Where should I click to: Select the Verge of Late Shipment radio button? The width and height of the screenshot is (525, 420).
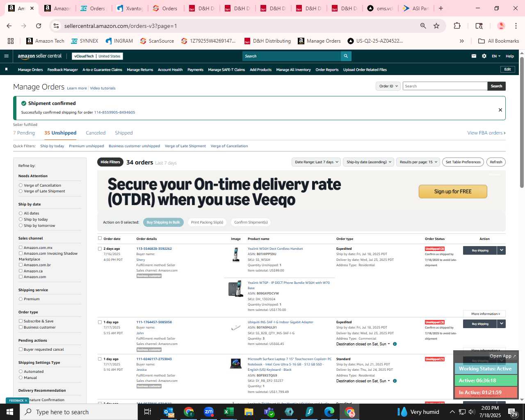coord(21,191)
